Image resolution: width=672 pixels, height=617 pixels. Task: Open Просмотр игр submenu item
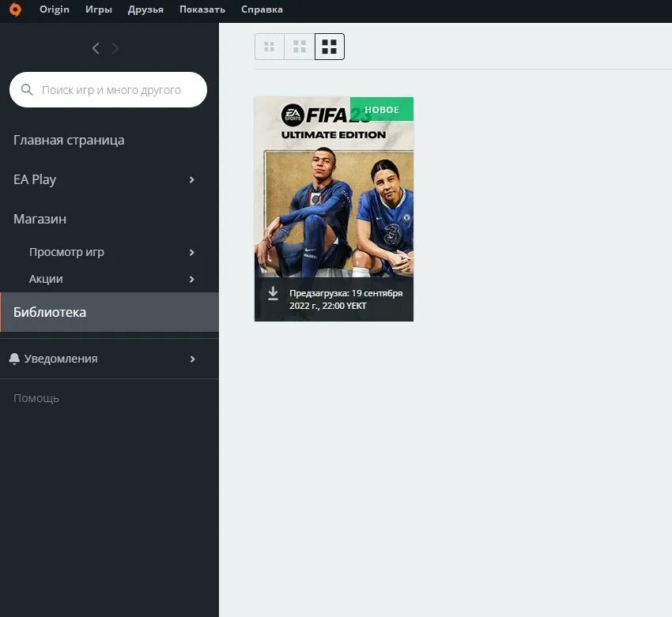pyautogui.click(x=67, y=252)
